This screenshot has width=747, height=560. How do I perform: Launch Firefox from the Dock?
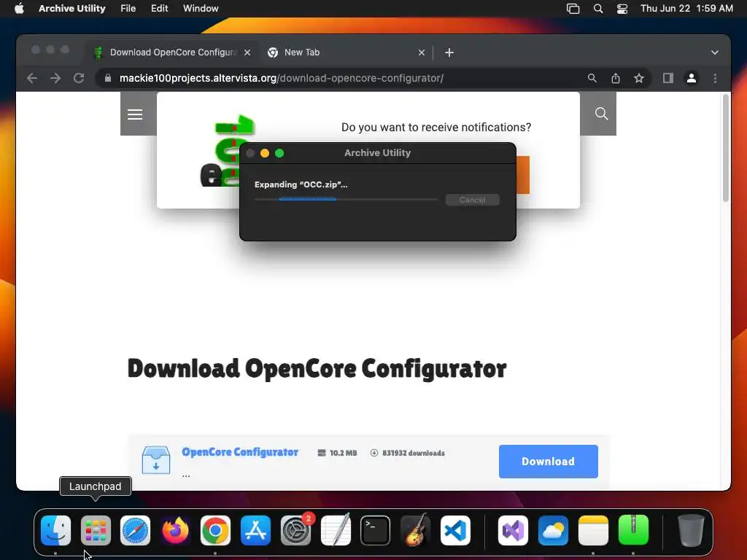pos(175,530)
